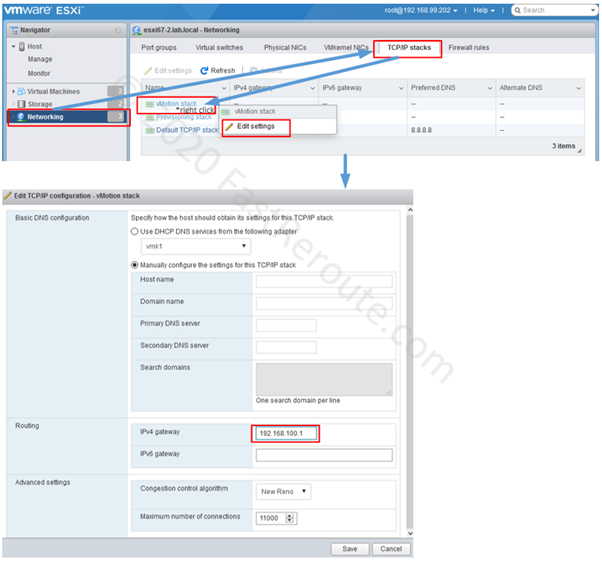Viewport: 602px width, 562px height.
Task: Click the Host name input field
Action: [x=324, y=281]
